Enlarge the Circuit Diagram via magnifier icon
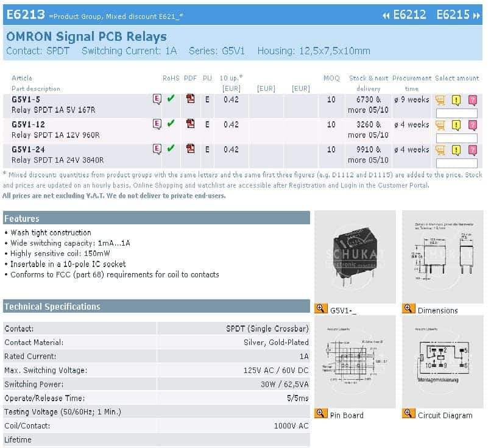491x448 pixels. click(408, 413)
